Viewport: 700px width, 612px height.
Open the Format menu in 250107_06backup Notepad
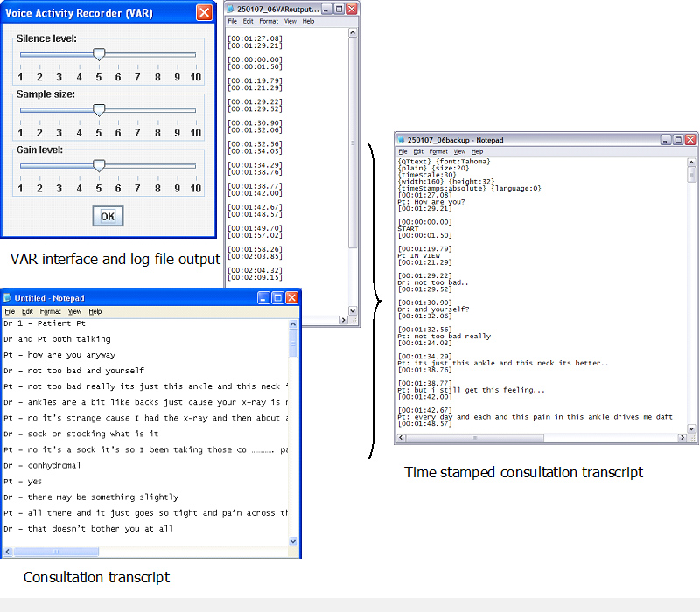click(x=437, y=151)
